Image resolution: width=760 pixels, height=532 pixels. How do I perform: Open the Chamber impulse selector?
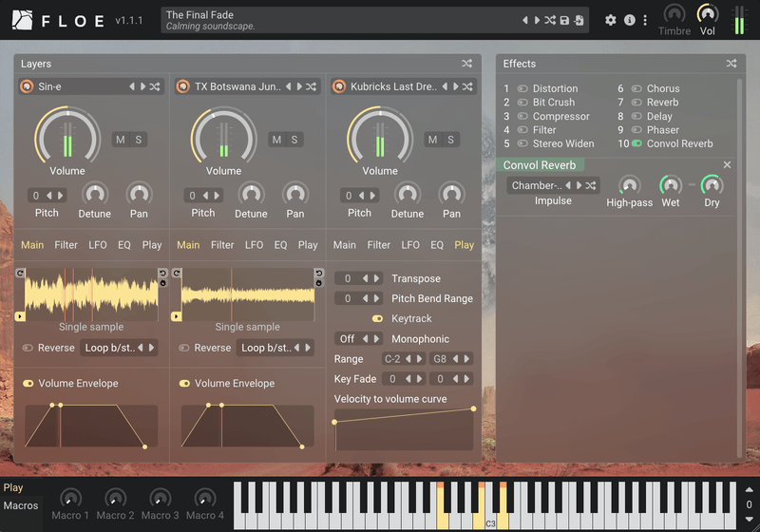click(537, 185)
